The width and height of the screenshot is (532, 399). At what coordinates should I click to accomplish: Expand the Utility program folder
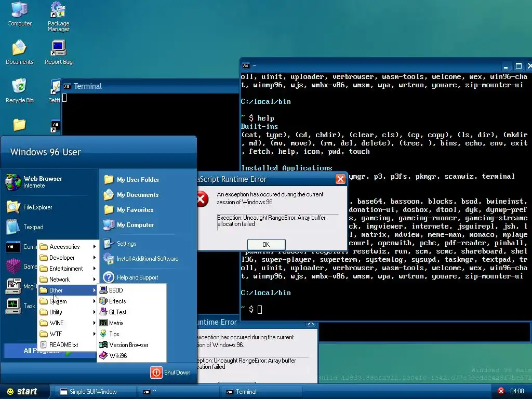pyautogui.click(x=68, y=312)
